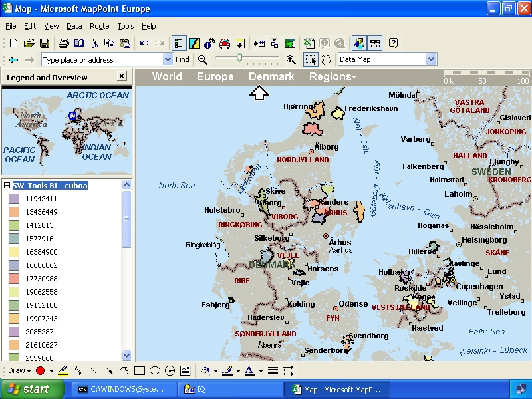Collapse the SW-Tools BI - cuboa legend
The height and width of the screenshot is (399, 532).
point(7,186)
